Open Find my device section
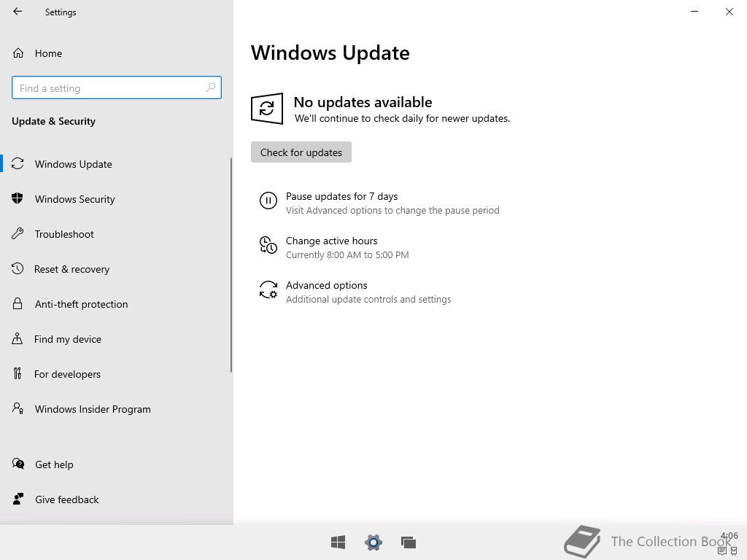This screenshot has height=560, width=747. 68,339
